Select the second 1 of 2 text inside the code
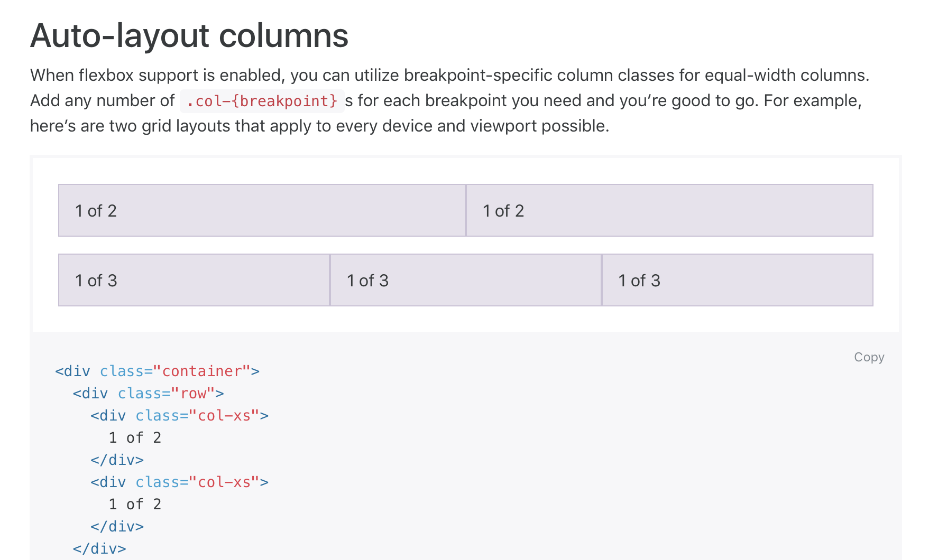Screen dimensions: 938x560 point(135,504)
